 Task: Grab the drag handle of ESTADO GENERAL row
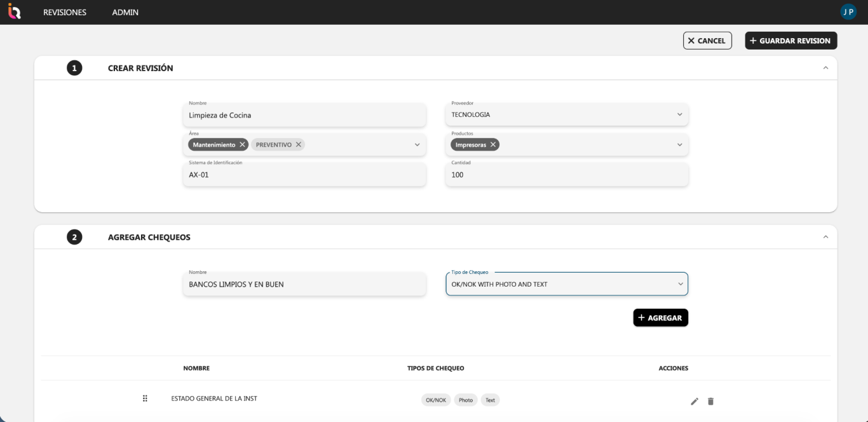tap(145, 398)
